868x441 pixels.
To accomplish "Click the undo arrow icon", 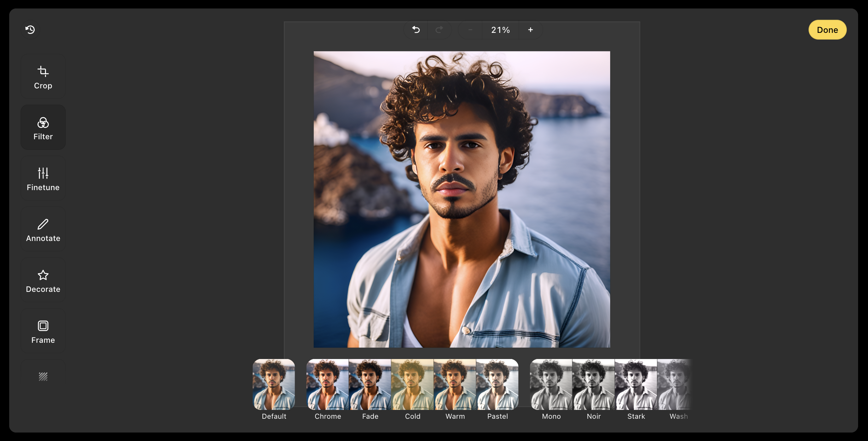I will point(416,30).
